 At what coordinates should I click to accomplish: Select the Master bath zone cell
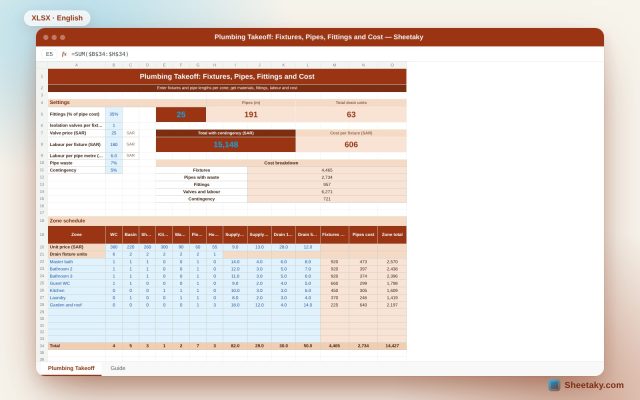pos(76,262)
